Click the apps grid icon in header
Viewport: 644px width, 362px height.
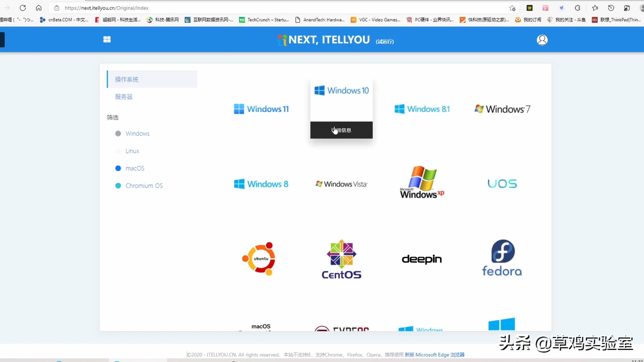(x=107, y=40)
